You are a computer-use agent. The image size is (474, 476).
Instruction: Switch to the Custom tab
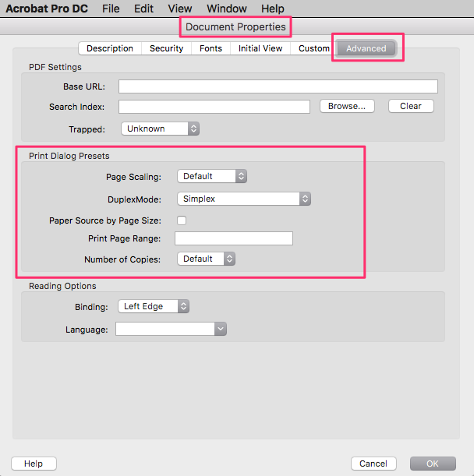coord(314,48)
